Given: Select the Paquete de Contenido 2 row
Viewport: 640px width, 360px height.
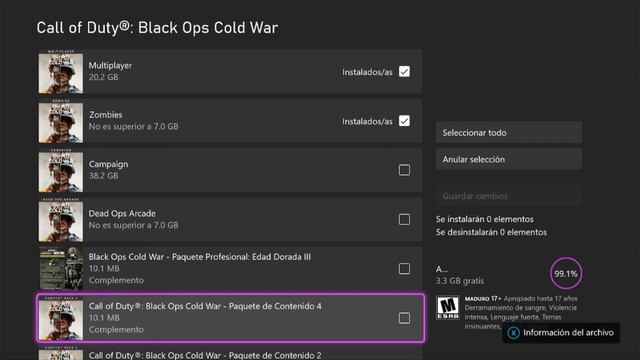Looking at the screenshot, I should [230, 353].
